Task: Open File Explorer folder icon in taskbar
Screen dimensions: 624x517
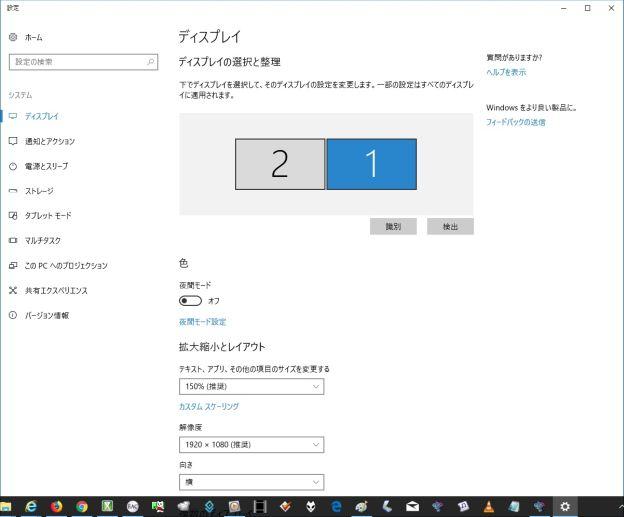Action: [x=6, y=506]
